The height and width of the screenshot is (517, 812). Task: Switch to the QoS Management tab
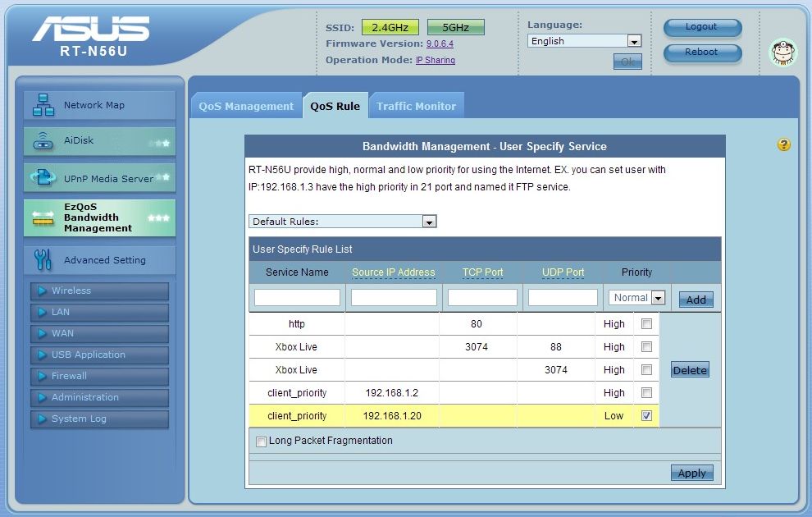[x=245, y=106]
